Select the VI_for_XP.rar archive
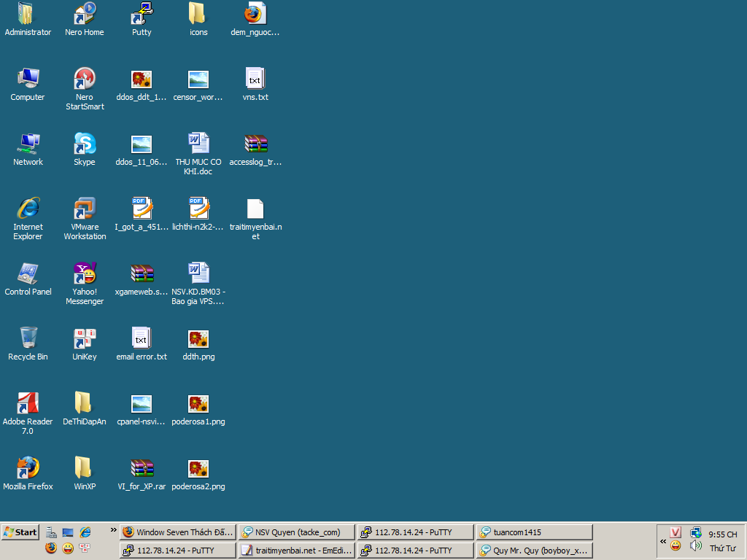 142,469
